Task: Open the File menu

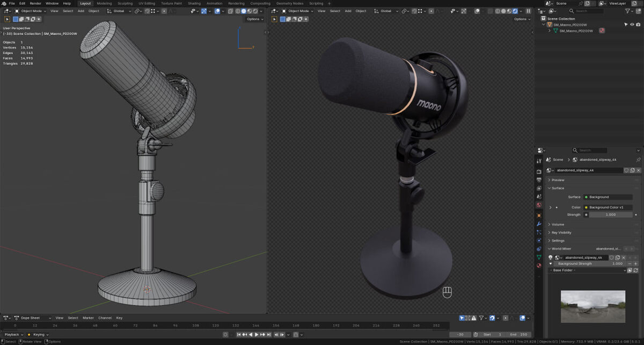Action: [12, 3]
